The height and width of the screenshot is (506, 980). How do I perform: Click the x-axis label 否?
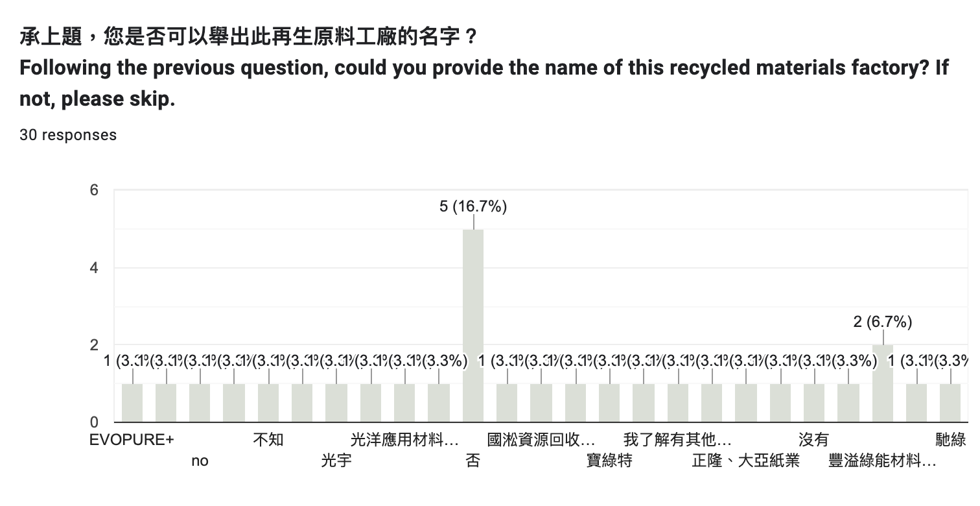[473, 461]
